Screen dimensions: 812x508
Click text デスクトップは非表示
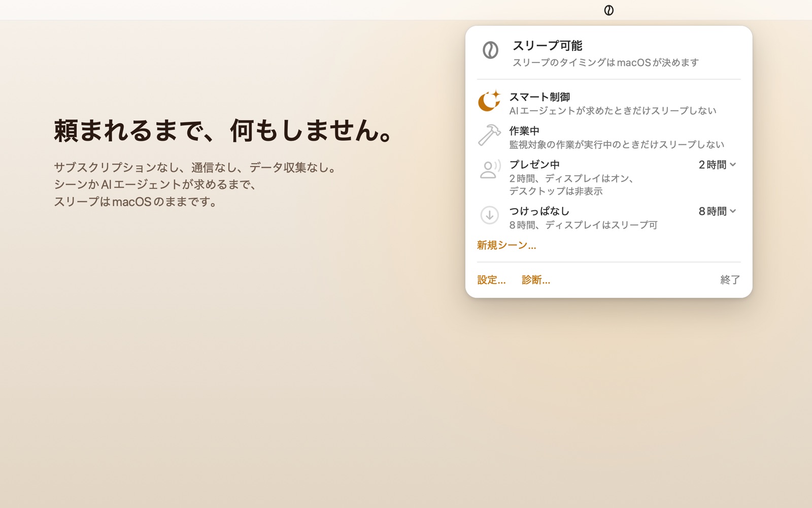[x=556, y=192]
